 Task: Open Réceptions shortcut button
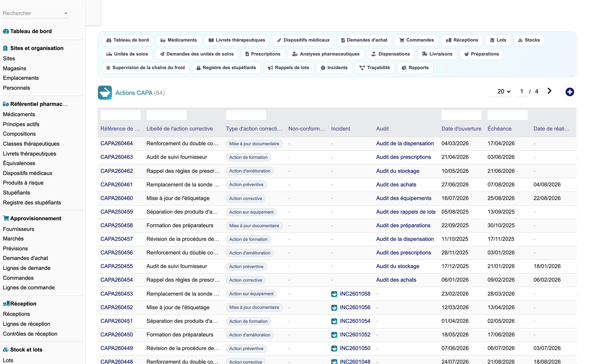click(462, 40)
